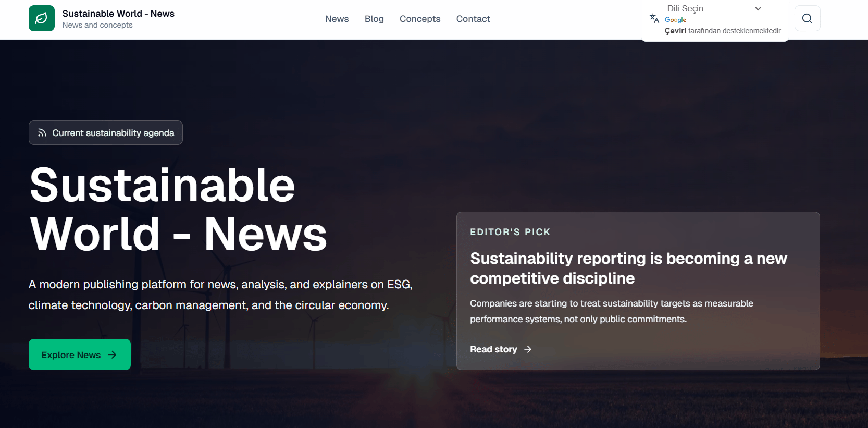Click the green leaf logo icon
868x428 pixels.
pos(42,18)
